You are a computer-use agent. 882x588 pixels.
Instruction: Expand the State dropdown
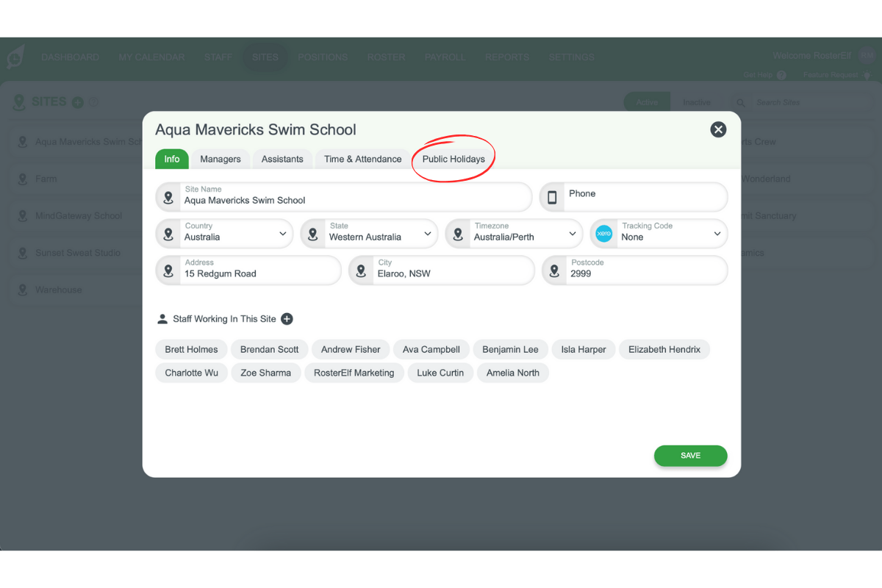pyautogui.click(x=428, y=234)
